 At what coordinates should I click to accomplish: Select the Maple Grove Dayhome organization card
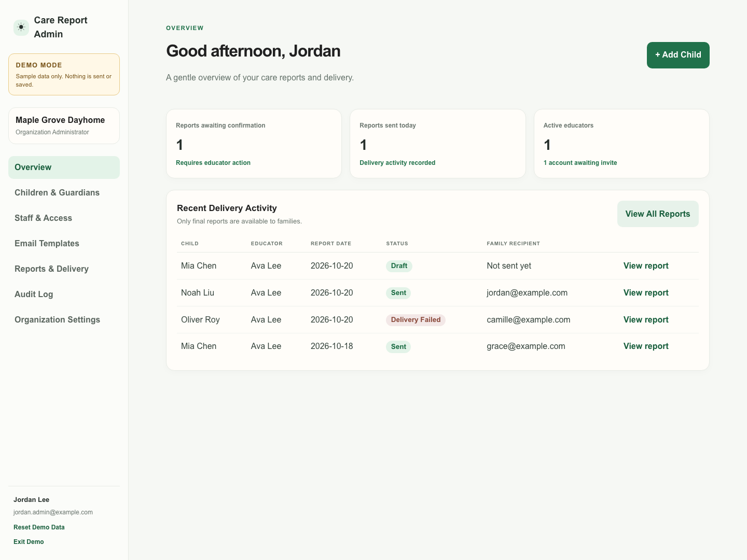pos(64,126)
